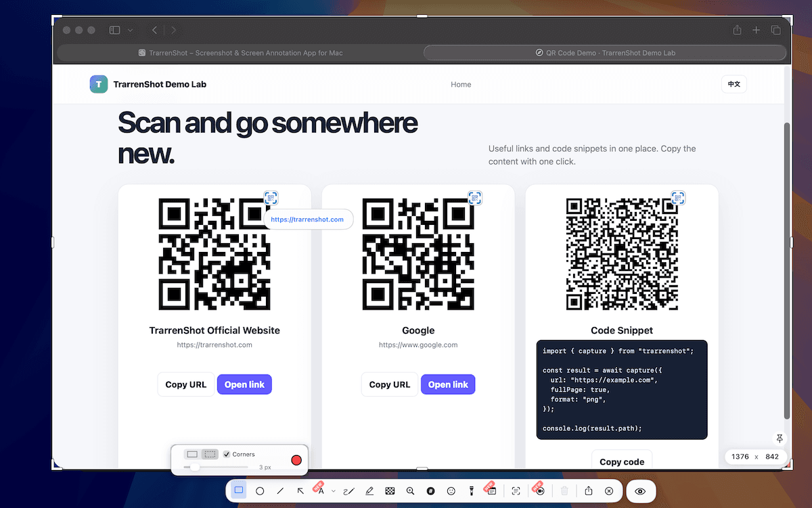Select the freehand pen tool
The height and width of the screenshot is (508, 812).
coord(349,490)
